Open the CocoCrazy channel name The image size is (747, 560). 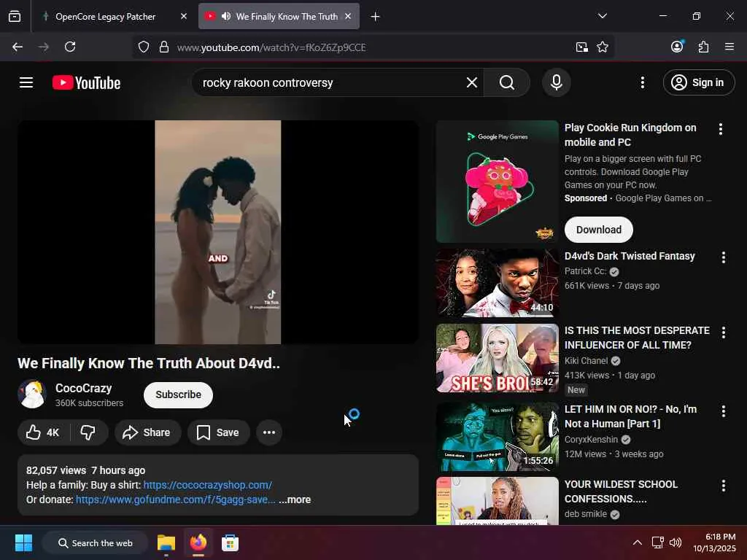[x=83, y=388]
